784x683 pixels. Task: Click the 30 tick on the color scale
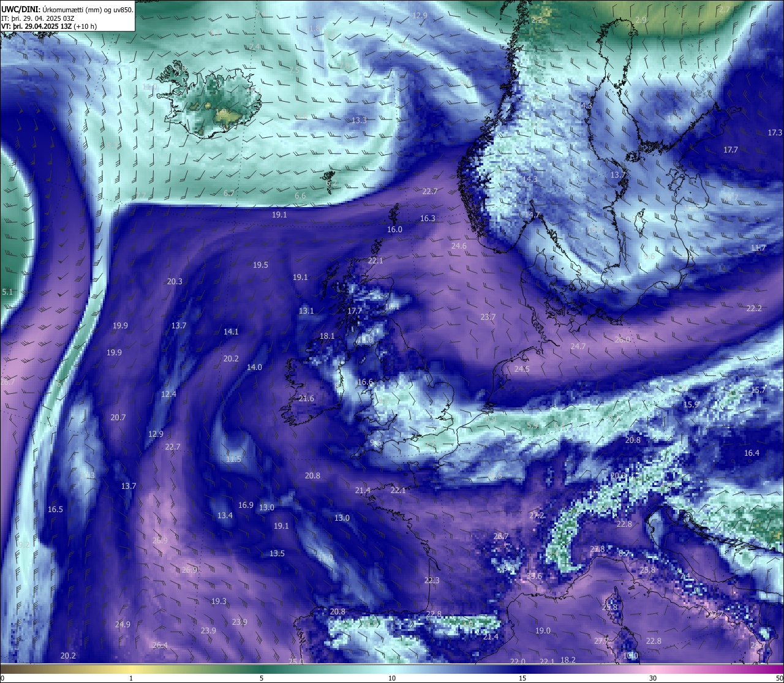[653, 678]
